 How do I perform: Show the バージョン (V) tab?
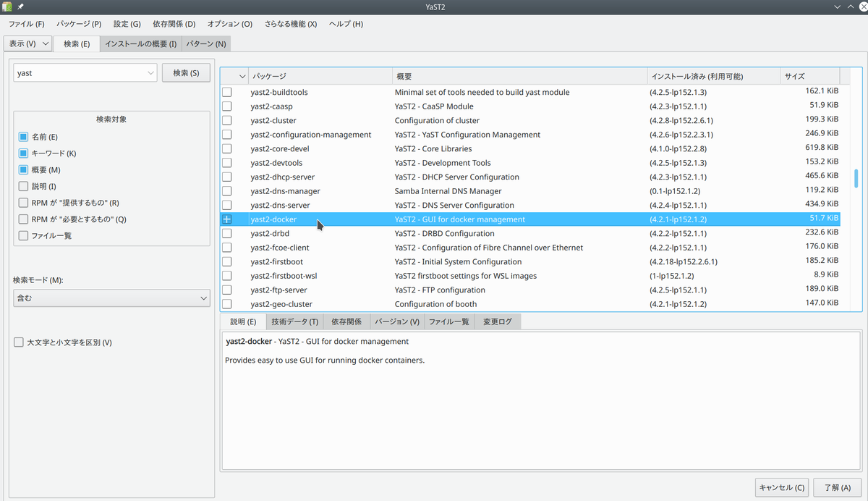click(x=397, y=321)
